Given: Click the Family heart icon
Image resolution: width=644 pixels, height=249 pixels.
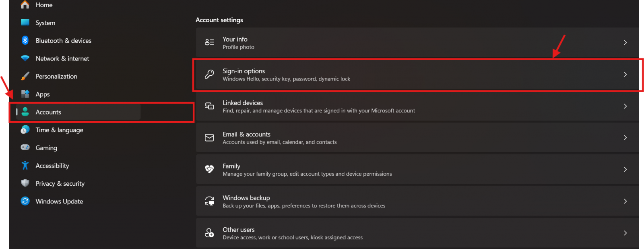Looking at the screenshot, I should click(209, 170).
